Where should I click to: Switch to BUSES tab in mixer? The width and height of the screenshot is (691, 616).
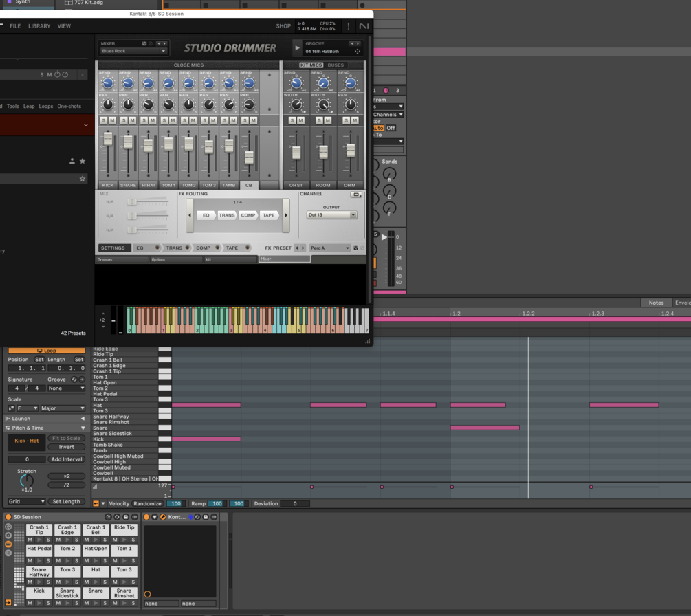(x=336, y=65)
